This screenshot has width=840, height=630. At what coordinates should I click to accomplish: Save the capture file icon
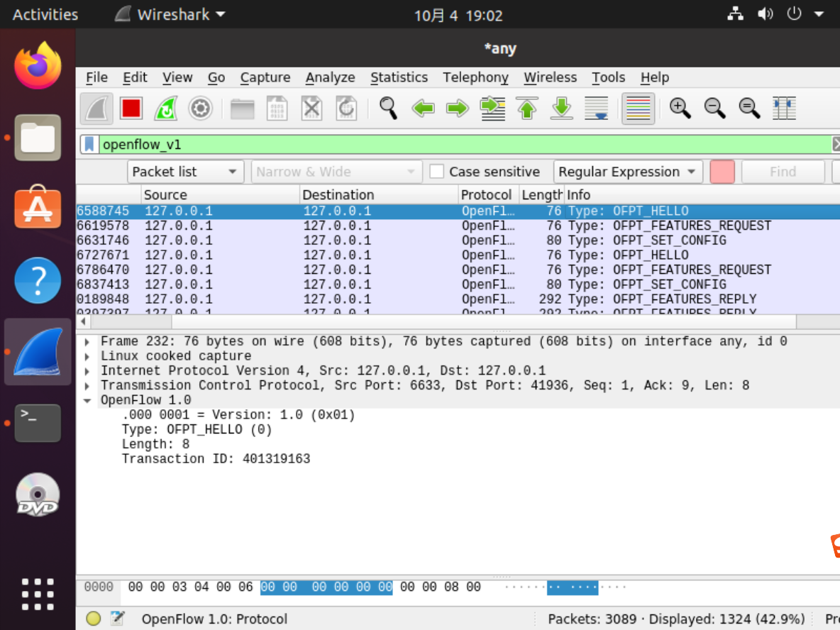(277, 109)
